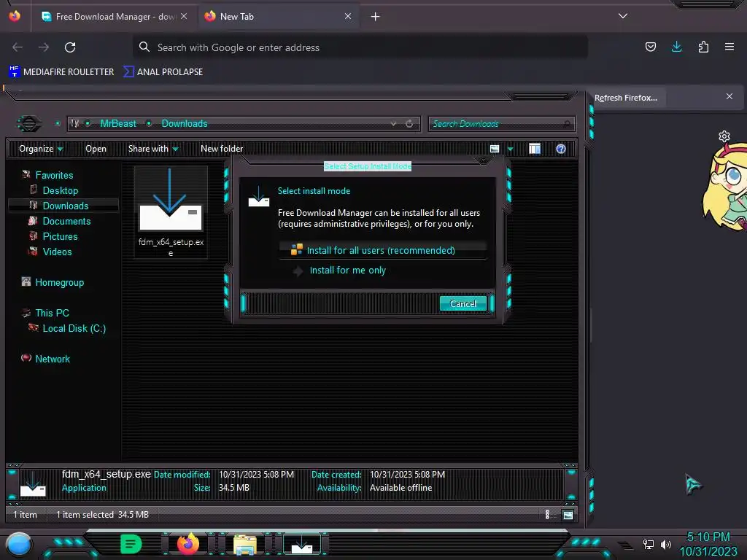Screen dimensions: 747x560
Task: Open the list all tabs chevron
Action: point(623,16)
